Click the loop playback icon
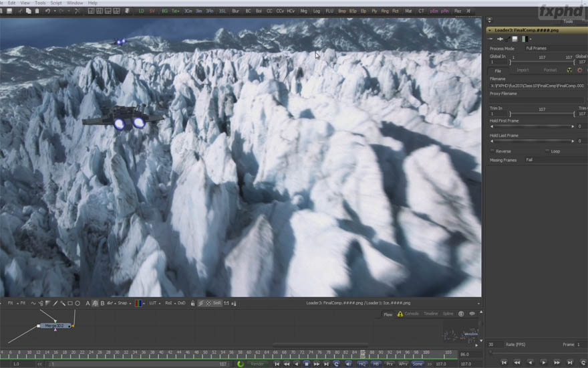Image resolution: width=588 pixels, height=368 pixels. click(336, 364)
